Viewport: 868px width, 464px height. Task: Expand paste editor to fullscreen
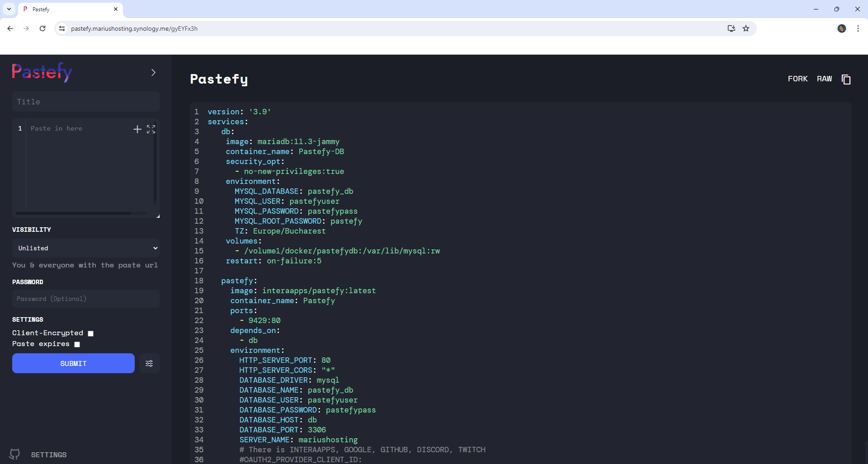point(151,129)
